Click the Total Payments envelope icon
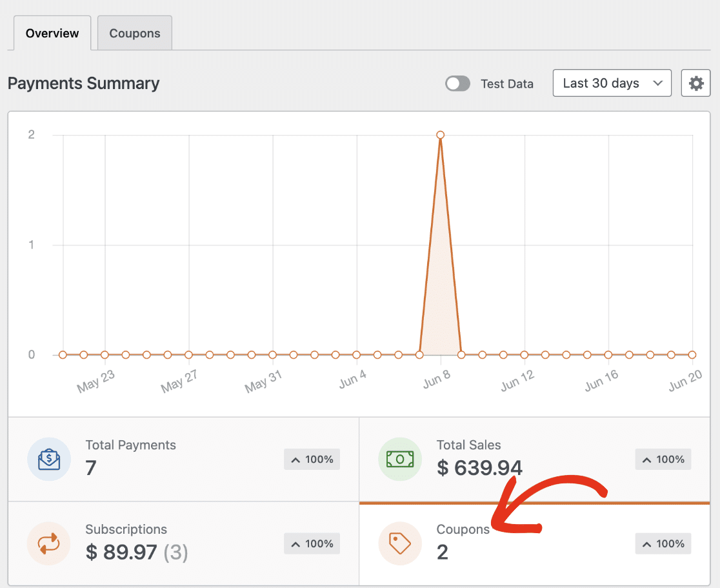The height and width of the screenshot is (588, 720). (48, 459)
